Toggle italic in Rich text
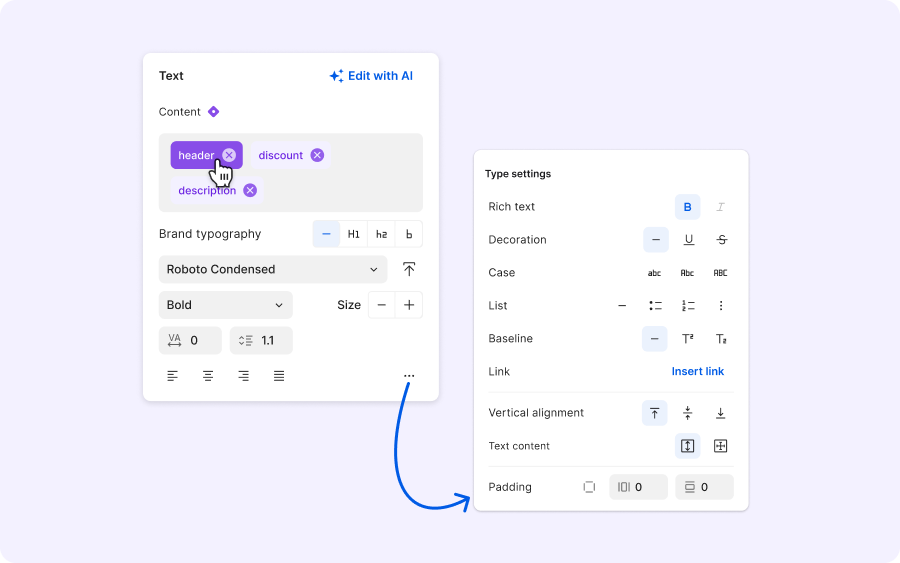The height and width of the screenshot is (563, 900). coord(721,207)
